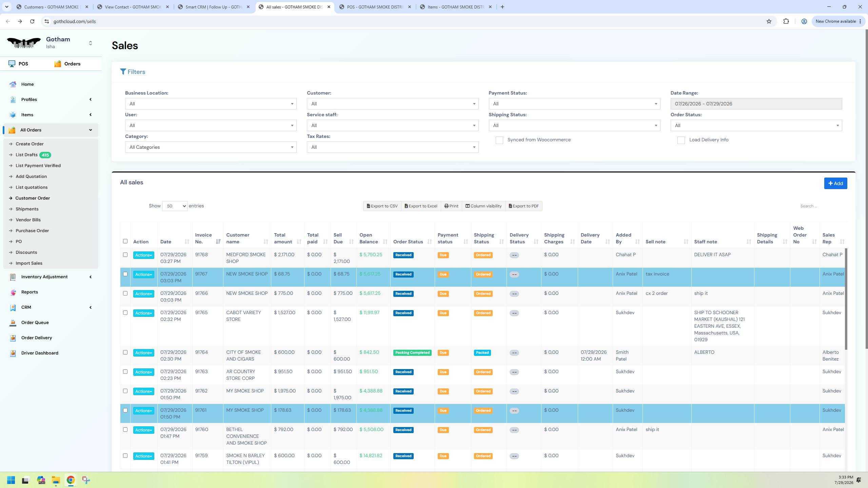Check the Load Delivery Info box
The height and width of the screenshot is (488, 868).
[681, 140]
